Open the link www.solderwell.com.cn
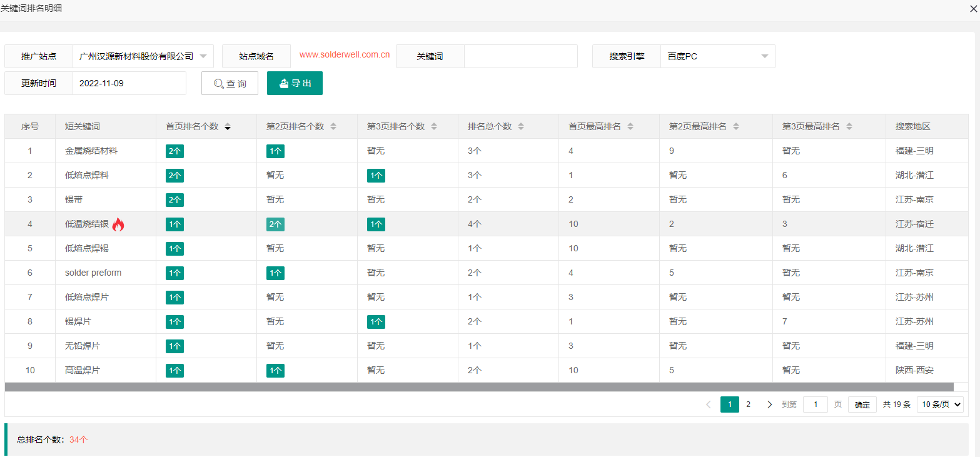Viewport: 980px width, 457px height. (x=345, y=54)
